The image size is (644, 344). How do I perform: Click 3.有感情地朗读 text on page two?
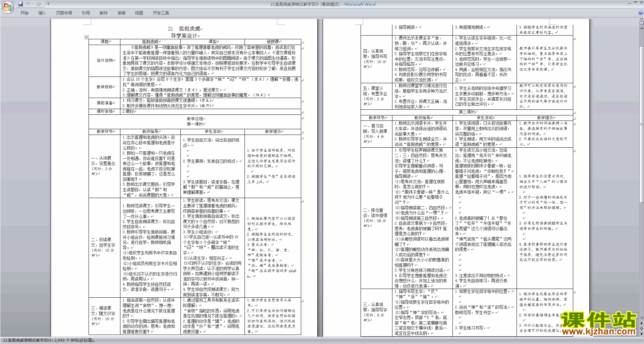(471, 27)
